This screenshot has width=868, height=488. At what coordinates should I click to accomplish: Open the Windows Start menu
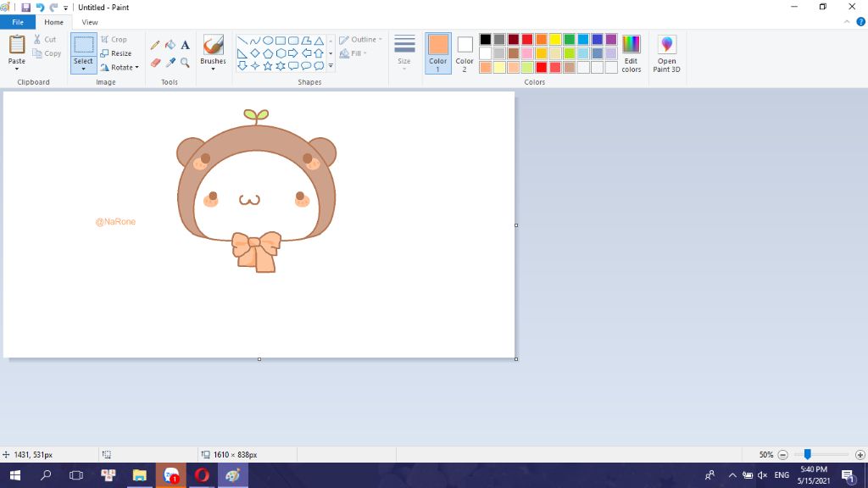(15, 475)
